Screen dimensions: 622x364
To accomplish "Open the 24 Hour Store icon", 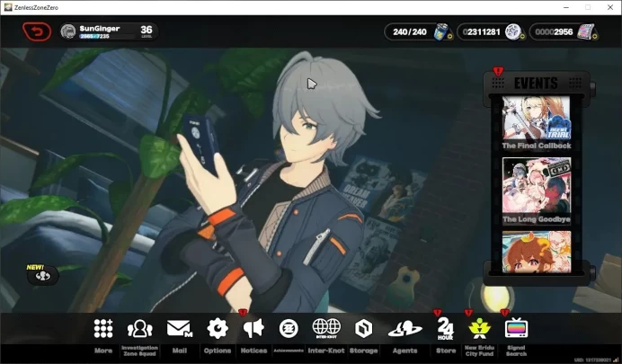I will click(446, 329).
